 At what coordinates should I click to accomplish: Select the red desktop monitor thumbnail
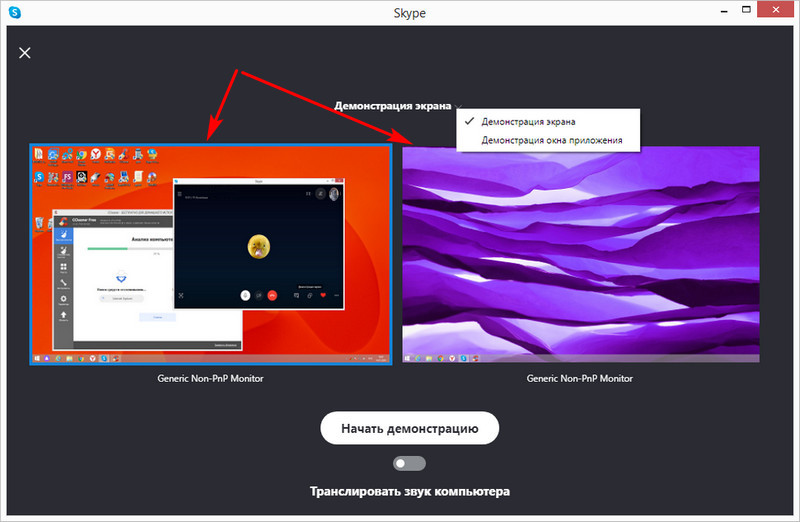pos(211,254)
